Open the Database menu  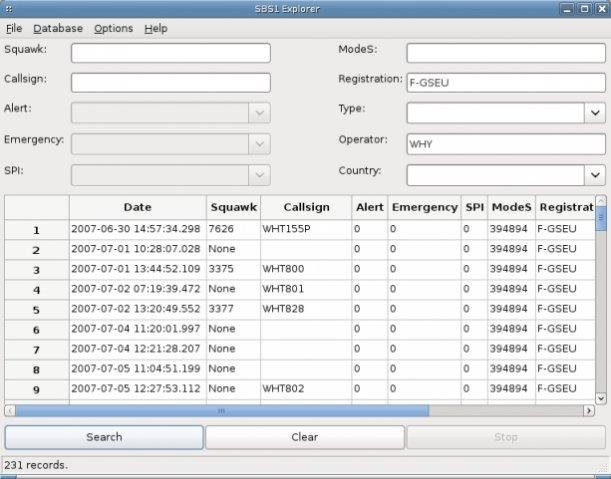click(x=58, y=28)
